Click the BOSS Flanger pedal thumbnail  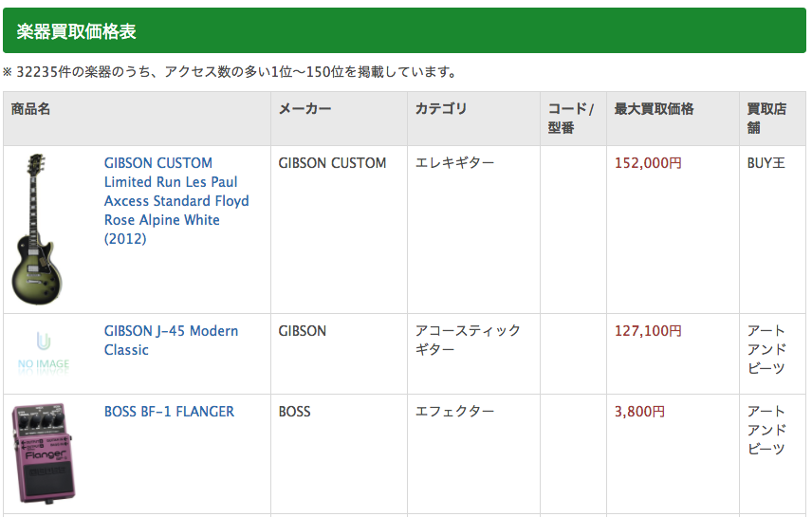point(44,452)
